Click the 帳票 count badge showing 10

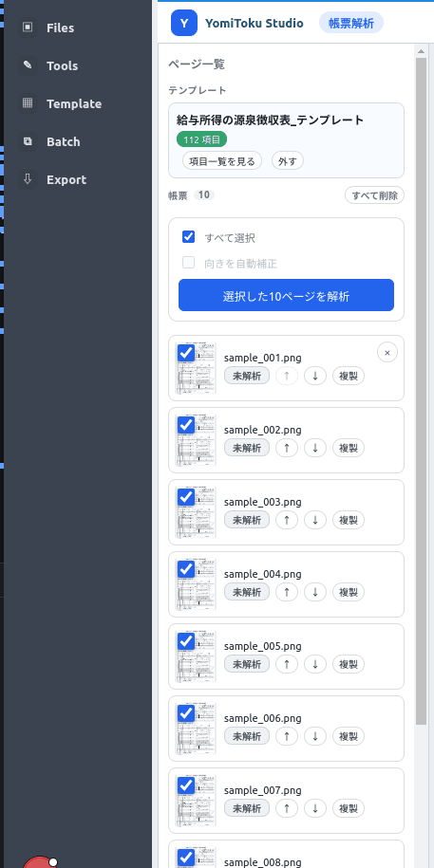point(204,194)
